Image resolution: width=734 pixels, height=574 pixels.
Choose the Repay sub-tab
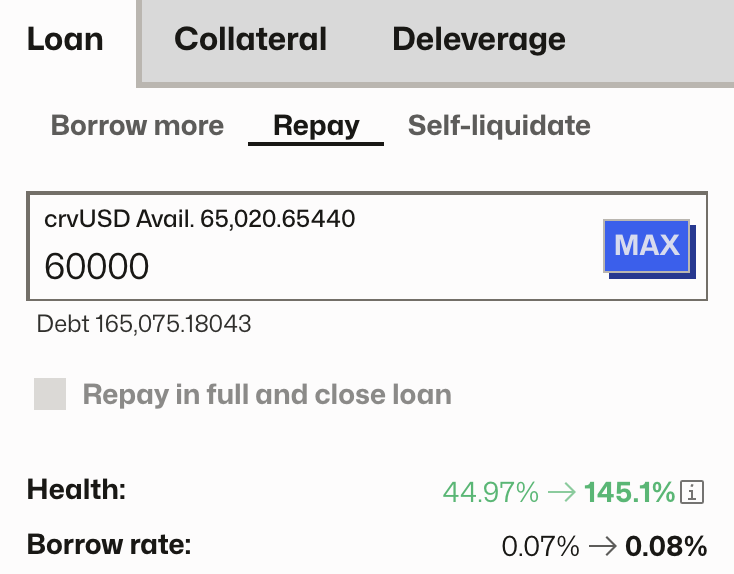coord(316,126)
